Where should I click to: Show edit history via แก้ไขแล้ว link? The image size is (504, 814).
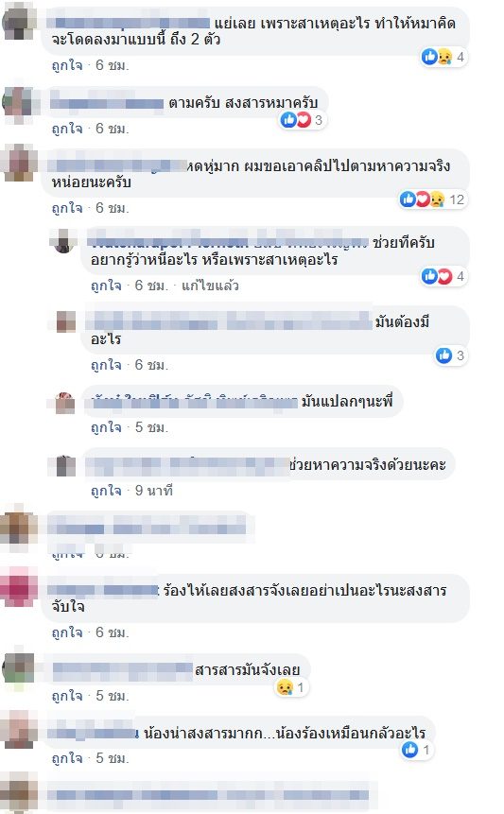pyautogui.click(x=210, y=286)
